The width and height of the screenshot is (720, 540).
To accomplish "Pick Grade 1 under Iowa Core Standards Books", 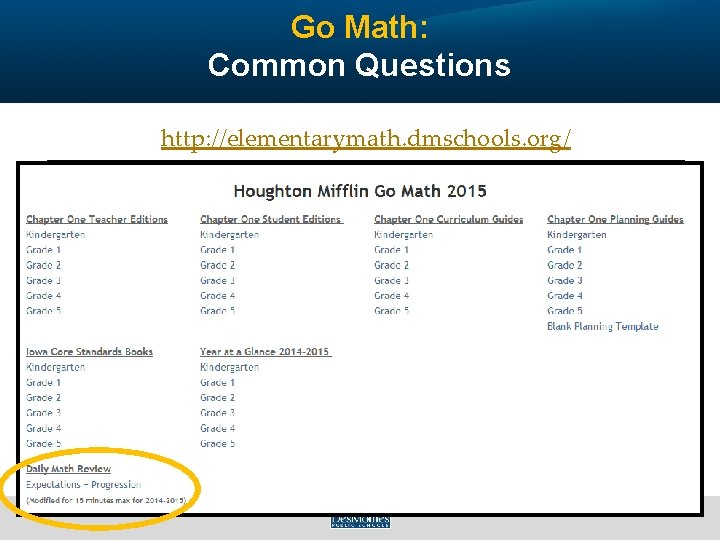I will 44,382.
